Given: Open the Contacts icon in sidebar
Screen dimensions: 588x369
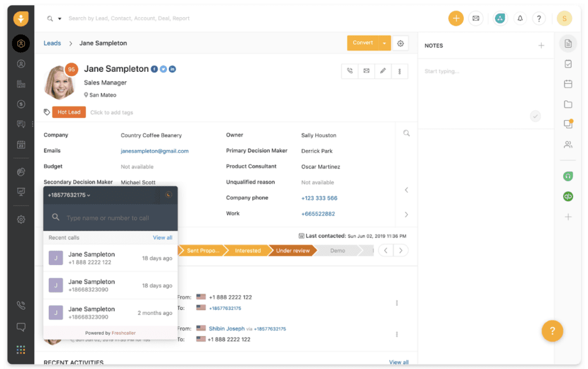Looking at the screenshot, I should coord(21,64).
